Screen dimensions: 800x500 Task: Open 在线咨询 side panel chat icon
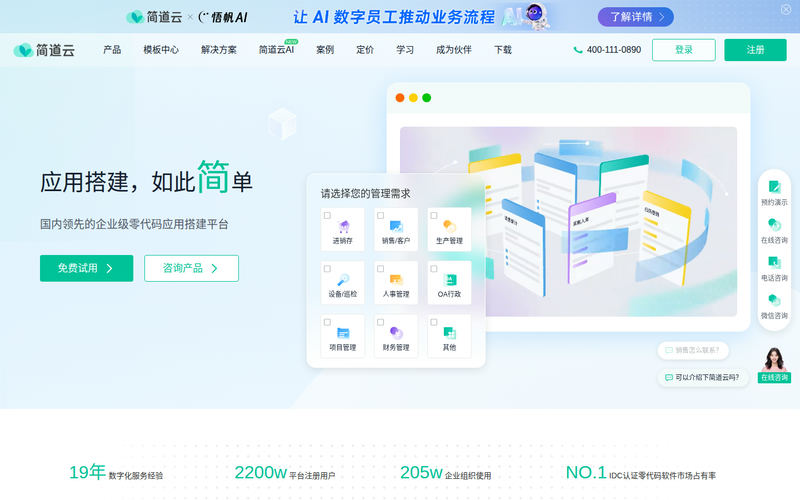pyautogui.click(x=774, y=224)
